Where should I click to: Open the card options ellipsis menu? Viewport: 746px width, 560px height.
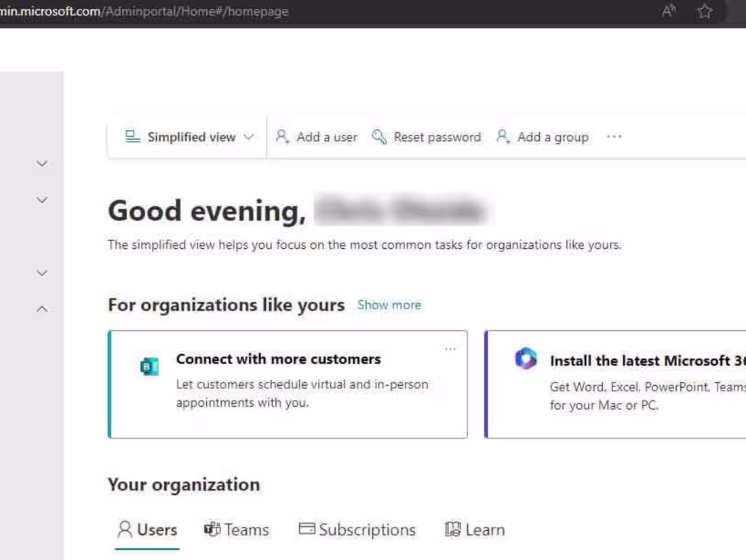450,348
